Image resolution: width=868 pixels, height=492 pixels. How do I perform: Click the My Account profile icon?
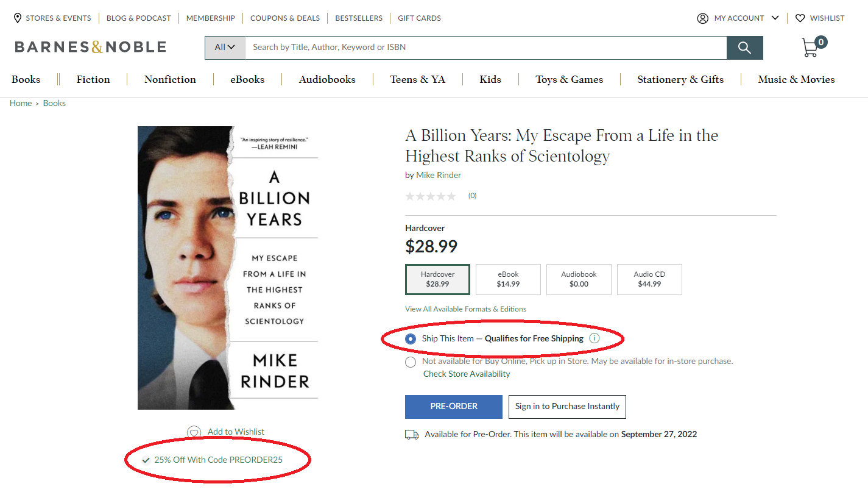coord(702,18)
